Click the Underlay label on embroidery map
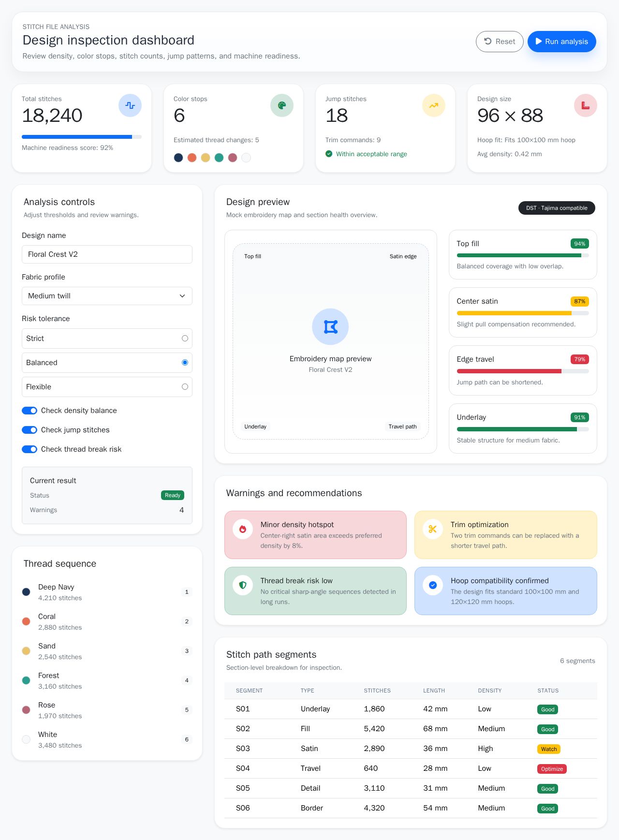This screenshot has width=619, height=840. 255,427
